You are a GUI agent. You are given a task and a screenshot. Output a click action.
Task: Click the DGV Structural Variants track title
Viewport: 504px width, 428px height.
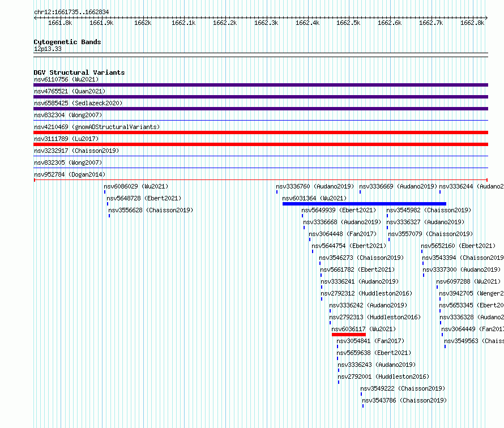79,72
